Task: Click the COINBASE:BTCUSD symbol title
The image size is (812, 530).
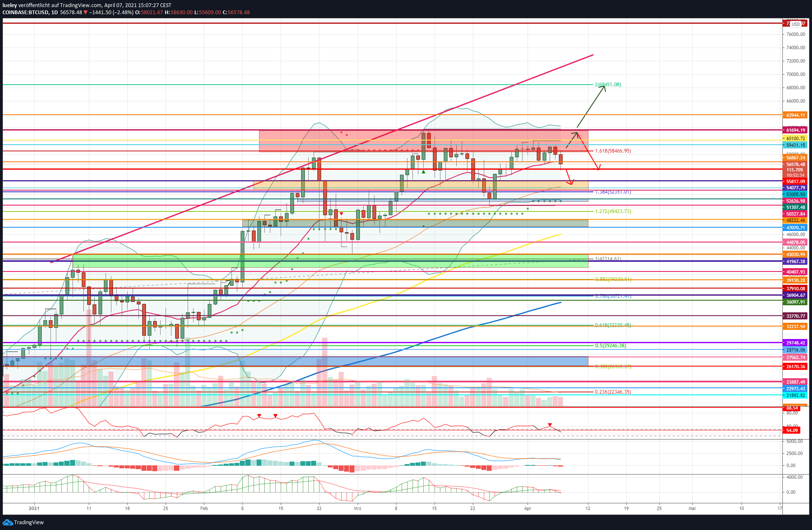Action: click(x=25, y=13)
